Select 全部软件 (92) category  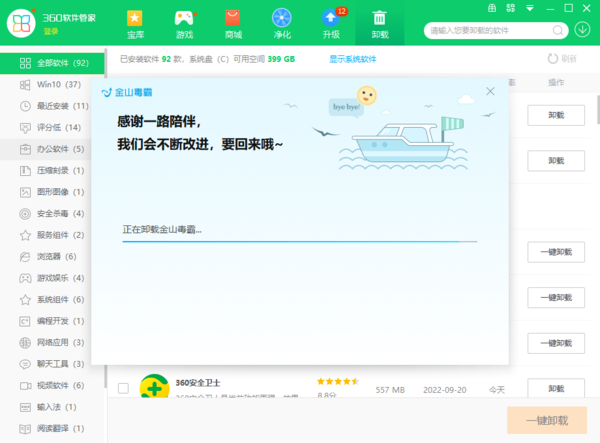60,64
